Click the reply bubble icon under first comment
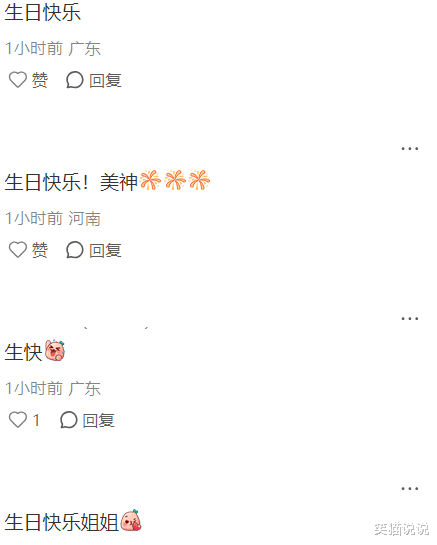The width and height of the screenshot is (437, 545). click(75, 80)
